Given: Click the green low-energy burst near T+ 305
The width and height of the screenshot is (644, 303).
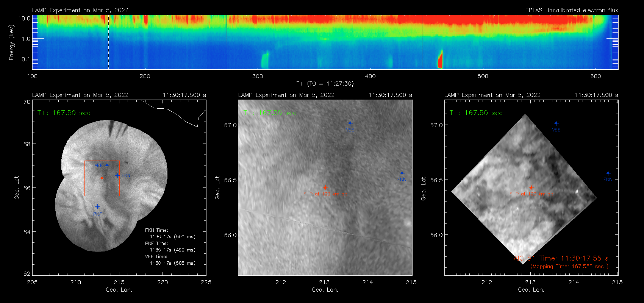Looking at the screenshot, I should pos(265,60).
